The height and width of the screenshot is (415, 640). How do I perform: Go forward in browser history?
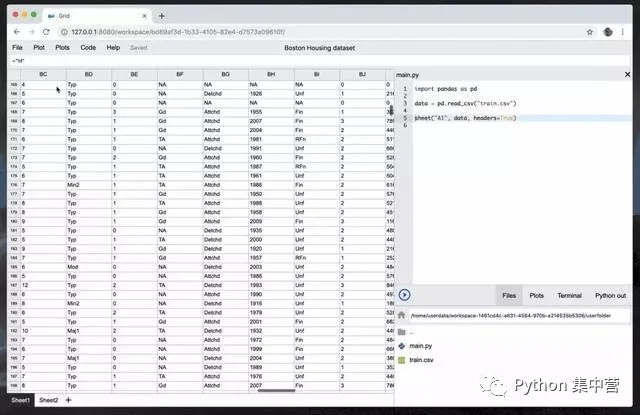coord(31,32)
